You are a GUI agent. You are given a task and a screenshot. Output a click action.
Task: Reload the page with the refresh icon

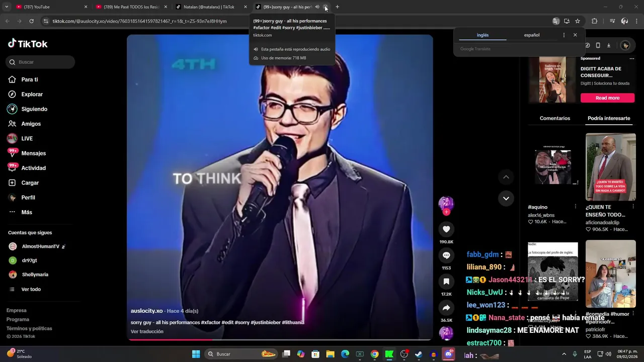(x=31, y=21)
